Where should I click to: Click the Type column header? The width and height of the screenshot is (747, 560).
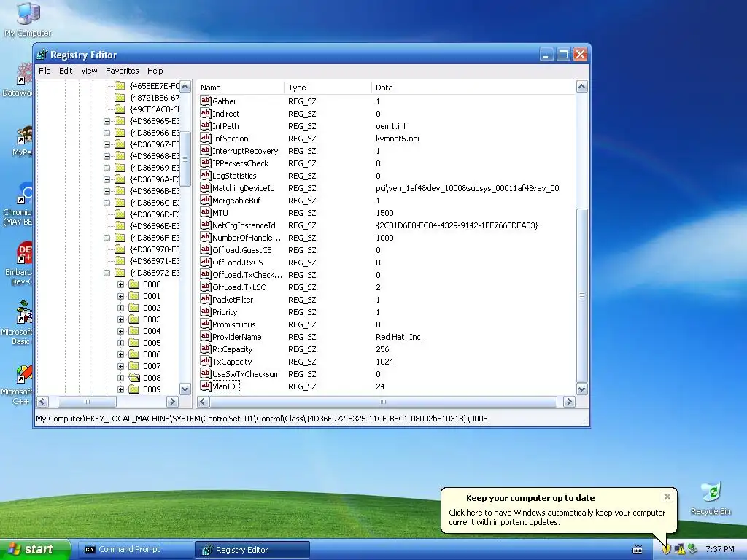pos(328,87)
